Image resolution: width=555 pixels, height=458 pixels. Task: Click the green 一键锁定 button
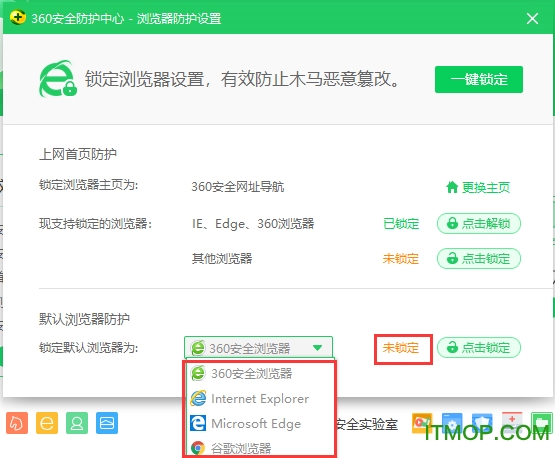point(479,79)
